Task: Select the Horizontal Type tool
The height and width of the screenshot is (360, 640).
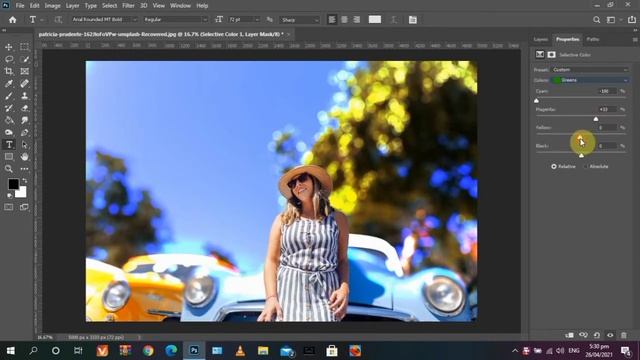Action: [x=9, y=144]
